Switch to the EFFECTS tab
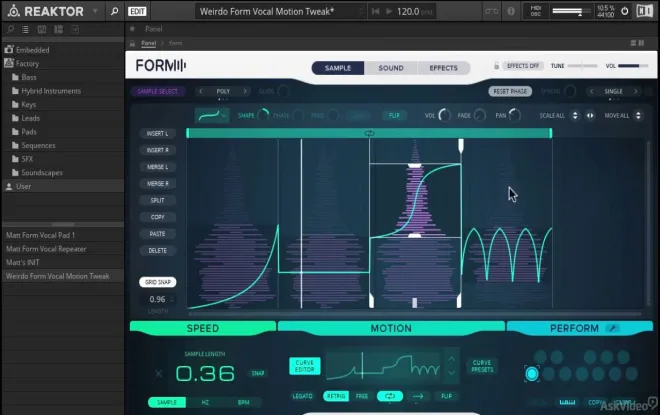The image size is (660, 415). point(443,68)
